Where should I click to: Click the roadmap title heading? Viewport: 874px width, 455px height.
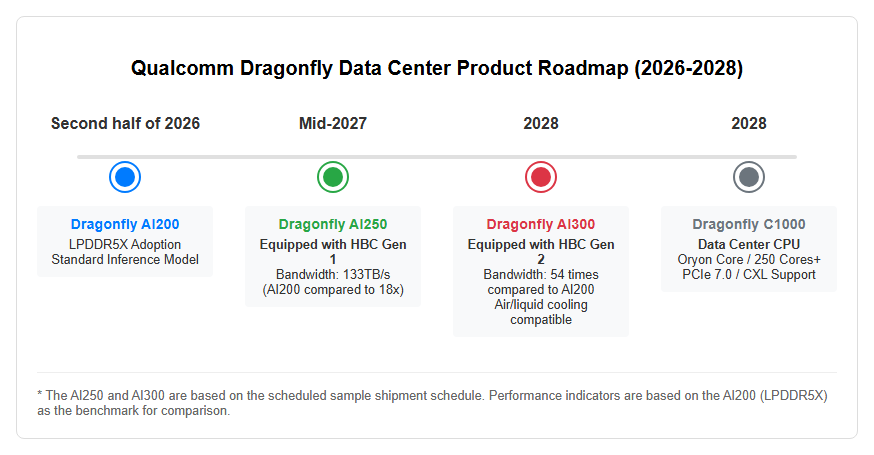(437, 68)
